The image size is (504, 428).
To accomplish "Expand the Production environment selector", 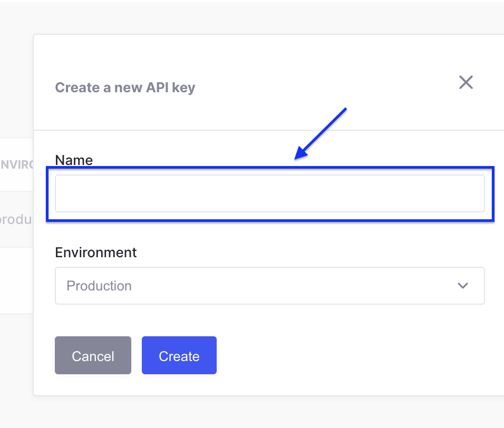I will pos(269,286).
